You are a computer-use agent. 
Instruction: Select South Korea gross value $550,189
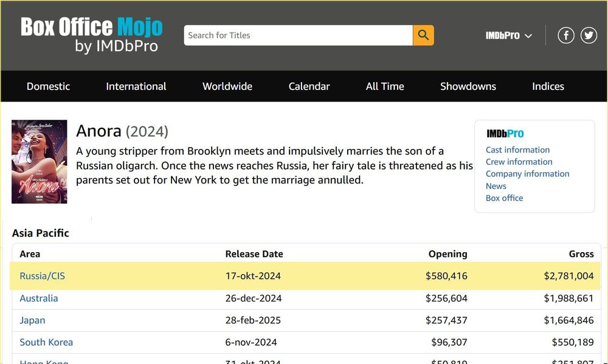pos(573,342)
